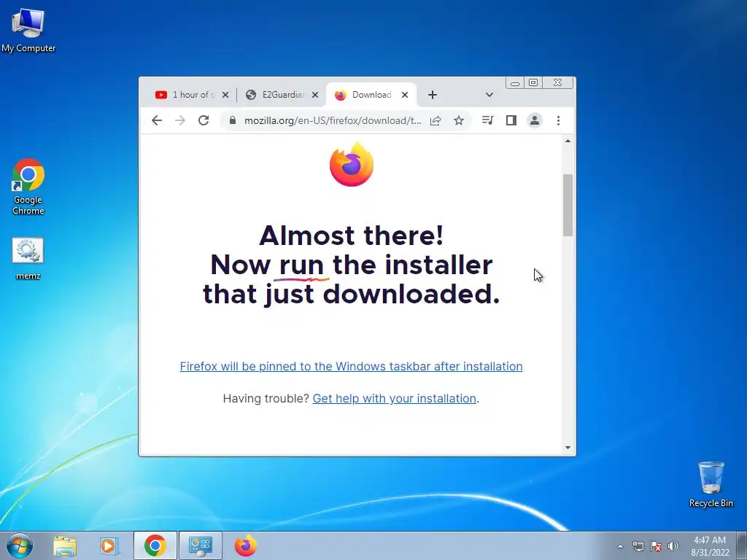747x560 pixels.
Task: Open Windows Media Player from the taskbar
Action: pos(109,545)
